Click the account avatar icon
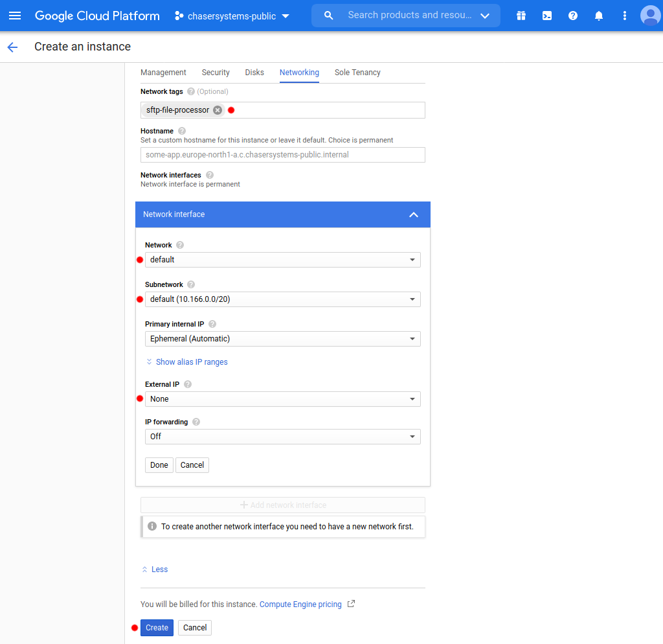The width and height of the screenshot is (663, 644). coord(650,16)
